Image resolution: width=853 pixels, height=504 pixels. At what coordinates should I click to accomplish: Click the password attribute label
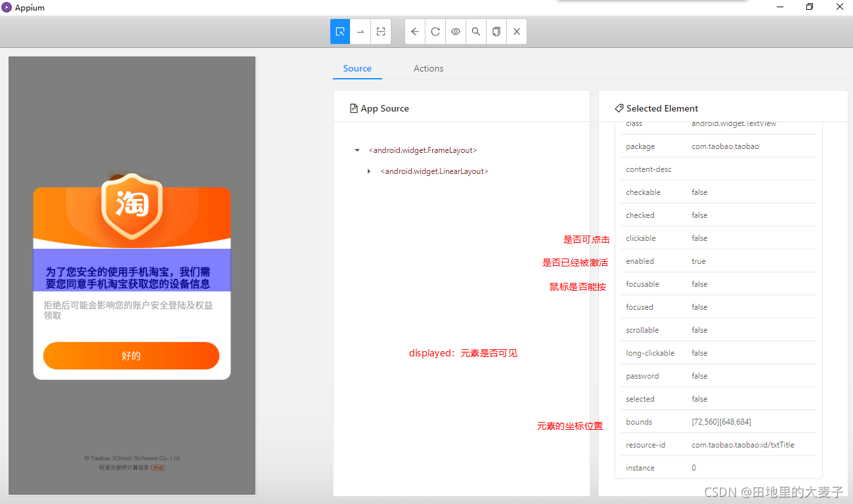(x=642, y=376)
